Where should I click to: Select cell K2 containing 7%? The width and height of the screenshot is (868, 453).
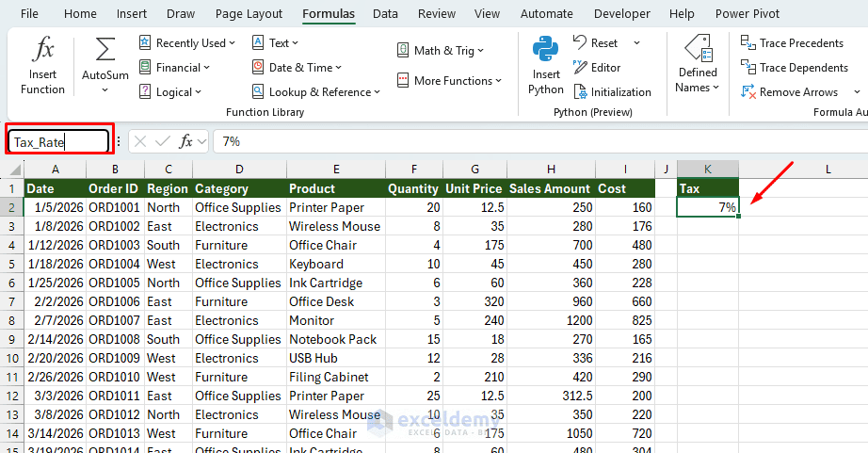[x=707, y=208]
